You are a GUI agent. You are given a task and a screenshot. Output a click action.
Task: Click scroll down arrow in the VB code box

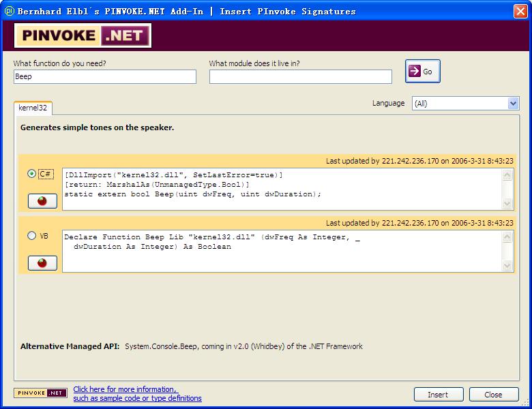(507, 266)
